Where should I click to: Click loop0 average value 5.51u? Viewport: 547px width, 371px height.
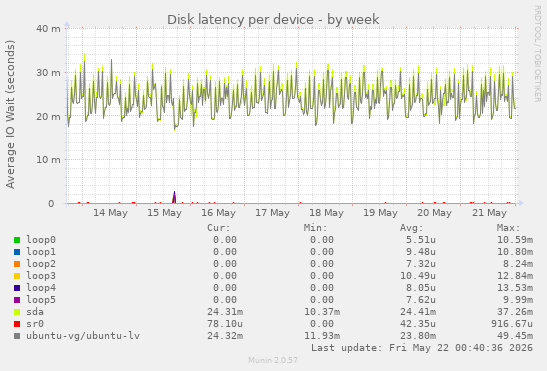point(421,240)
